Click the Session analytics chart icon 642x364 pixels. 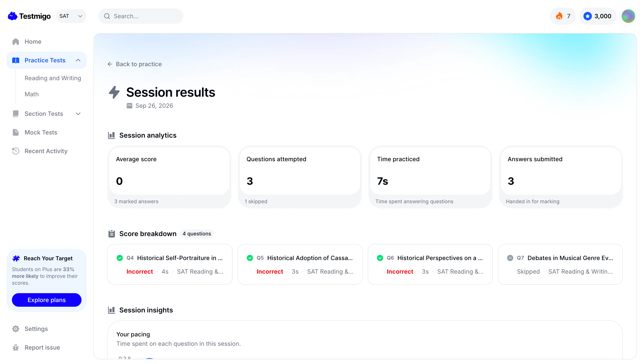pyautogui.click(x=112, y=135)
